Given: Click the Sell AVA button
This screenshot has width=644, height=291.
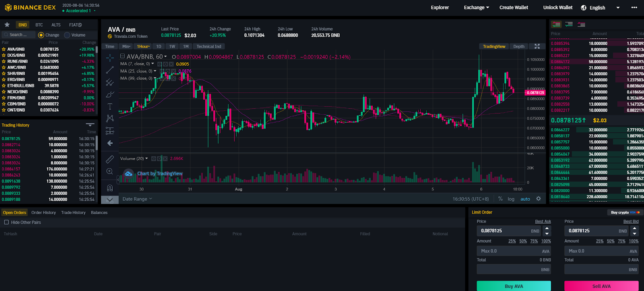Looking at the screenshot, I should pos(601,286).
